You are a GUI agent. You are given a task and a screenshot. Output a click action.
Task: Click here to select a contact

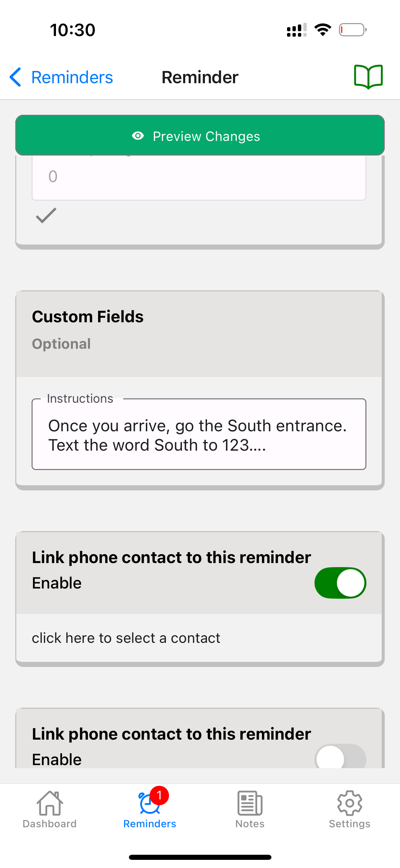126,638
